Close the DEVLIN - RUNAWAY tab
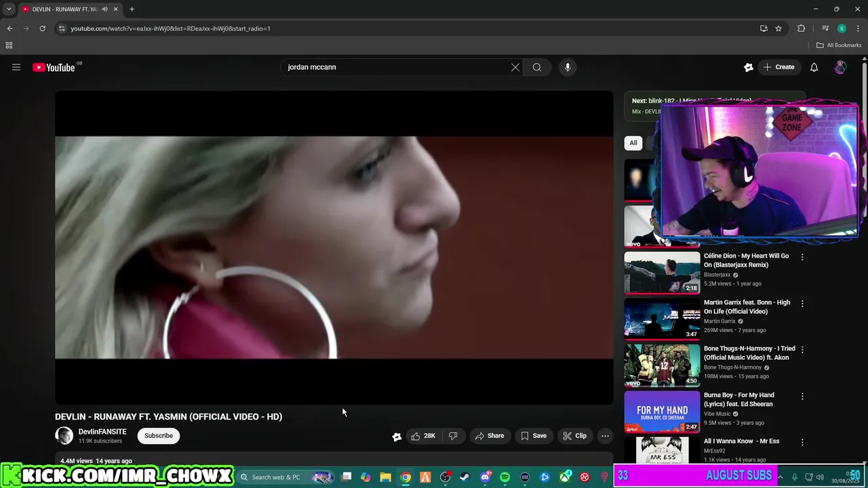This screenshot has width=868, height=488. pos(116,9)
